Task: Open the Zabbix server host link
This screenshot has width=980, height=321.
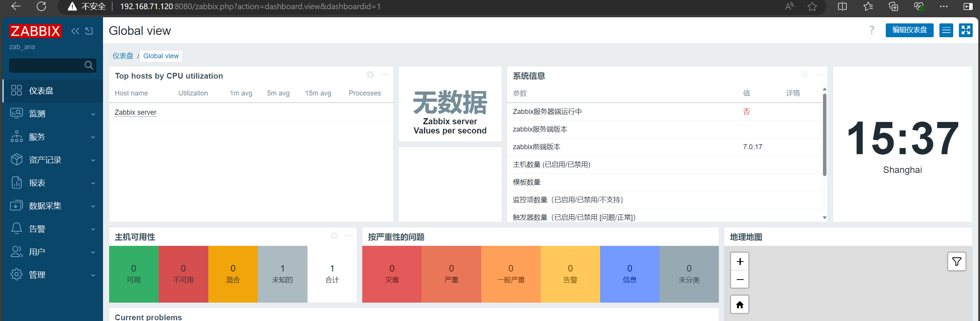Action: 136,112
